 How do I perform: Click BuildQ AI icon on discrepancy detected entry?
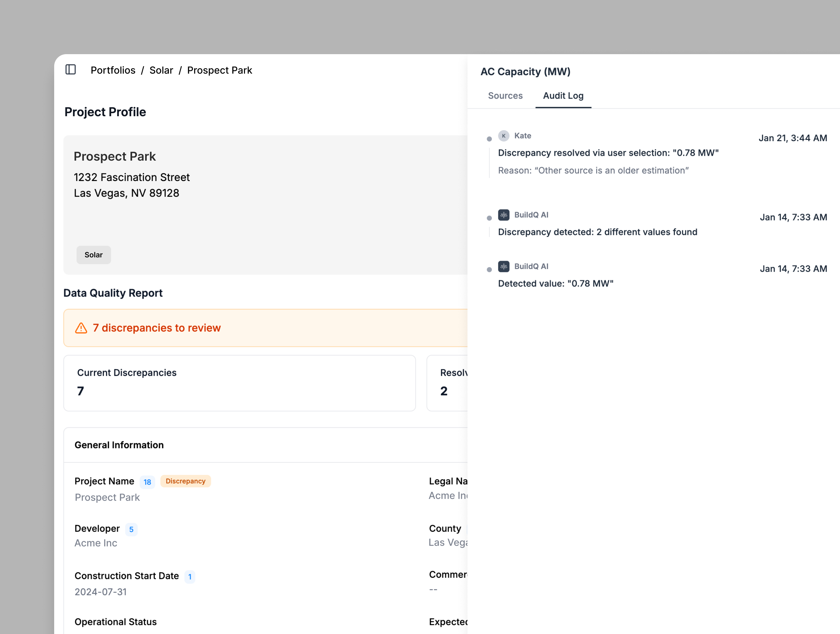504,215
